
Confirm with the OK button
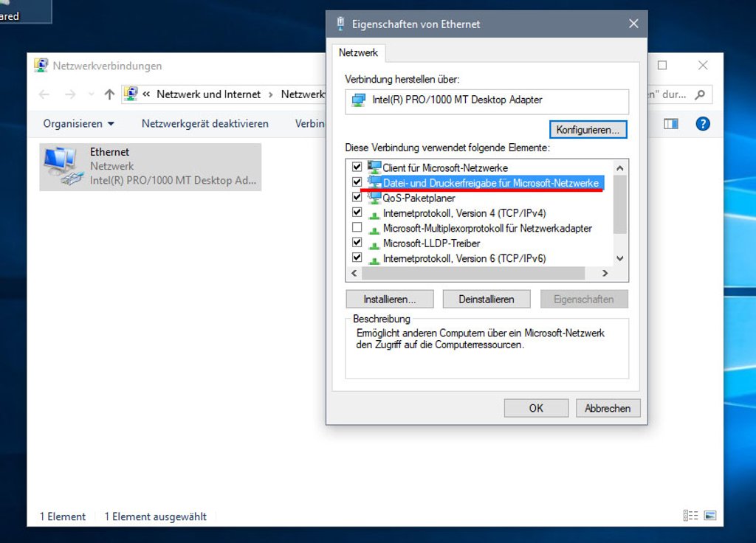click(536, 408)
